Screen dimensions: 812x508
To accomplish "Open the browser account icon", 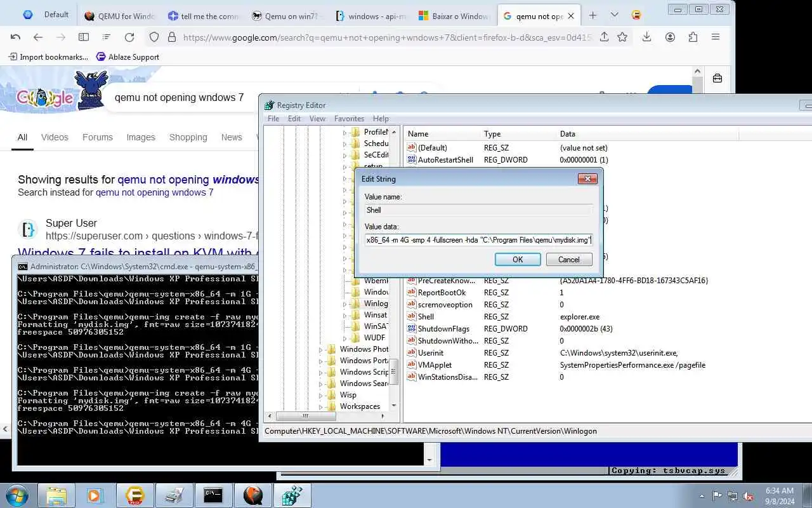I will [670, 37].
